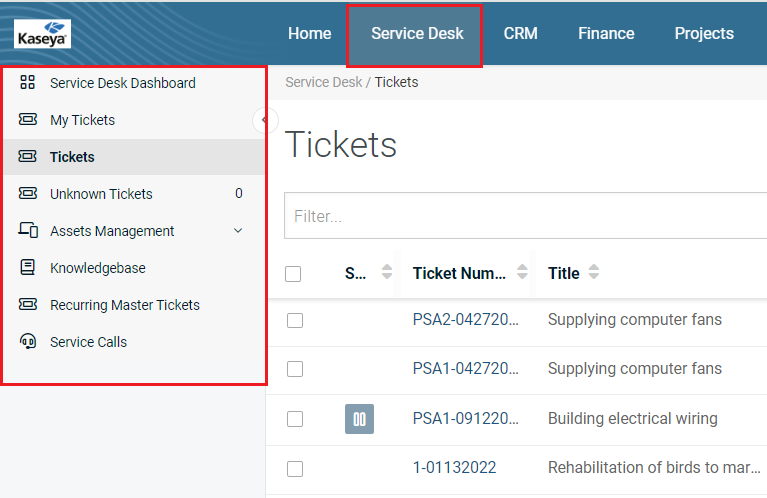Open the Building electrical wiring ticket
Viewport: 767px width, 498px height.
click(632, 419)
